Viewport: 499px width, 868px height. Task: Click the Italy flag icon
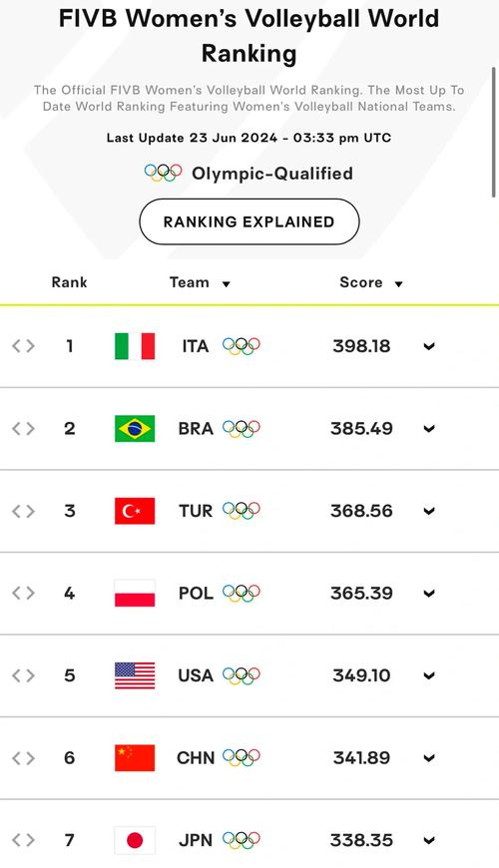[135, 346]
